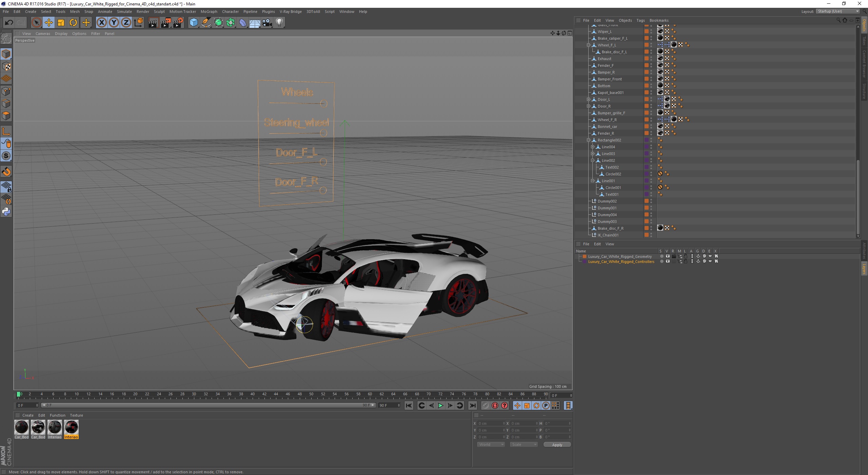The height and width of the screenshot is (475, 868).
Task: Toggle lock icon for Geometry layer
Action: tap(686, 256)
